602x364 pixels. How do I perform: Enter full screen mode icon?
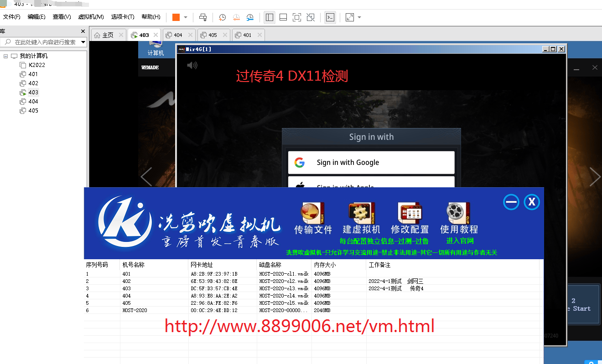(297, 17)
